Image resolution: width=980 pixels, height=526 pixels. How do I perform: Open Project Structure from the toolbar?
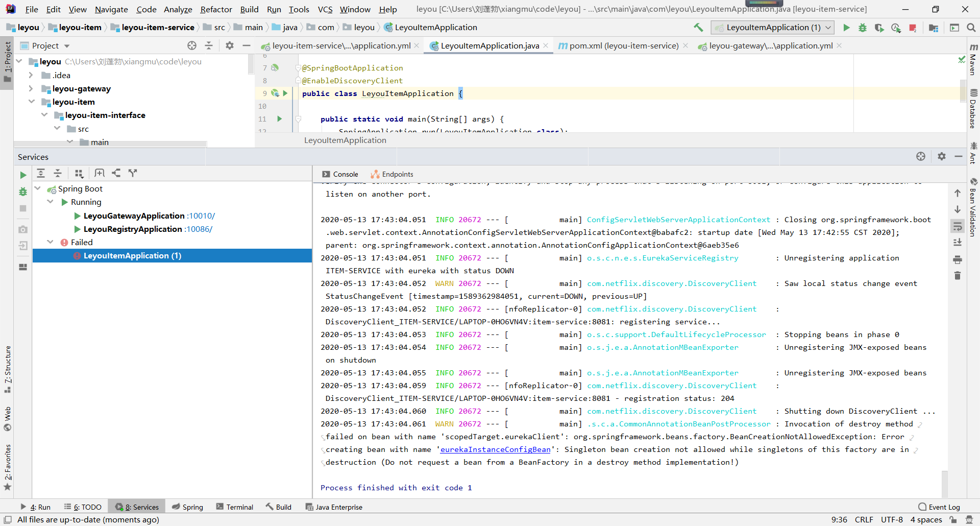click(934, 28)
